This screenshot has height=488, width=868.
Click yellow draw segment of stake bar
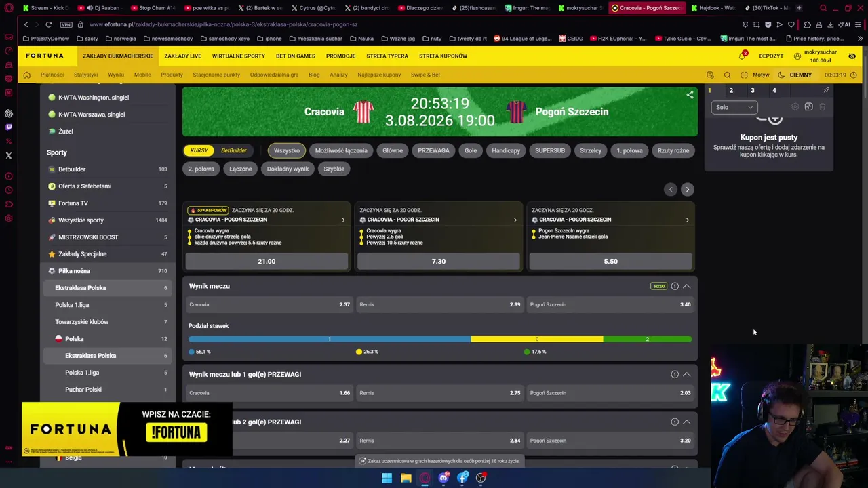click(537, 339)
